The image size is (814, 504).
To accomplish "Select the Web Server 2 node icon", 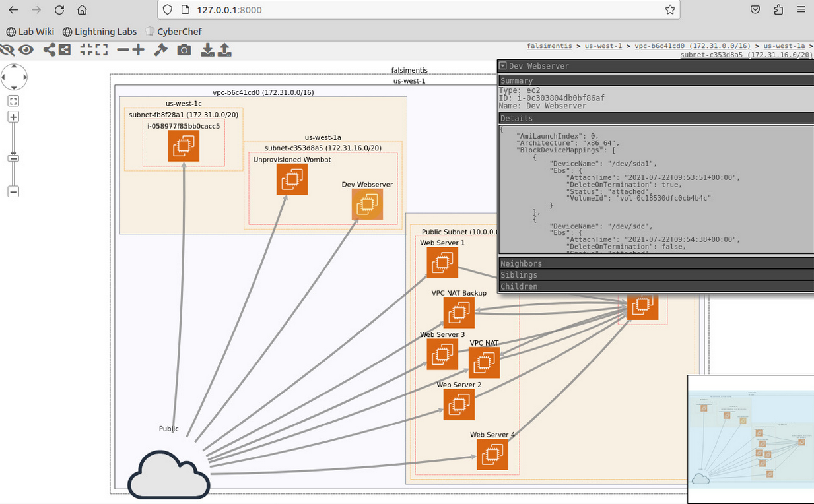I will pyautogui.click(x=459, y=404).
